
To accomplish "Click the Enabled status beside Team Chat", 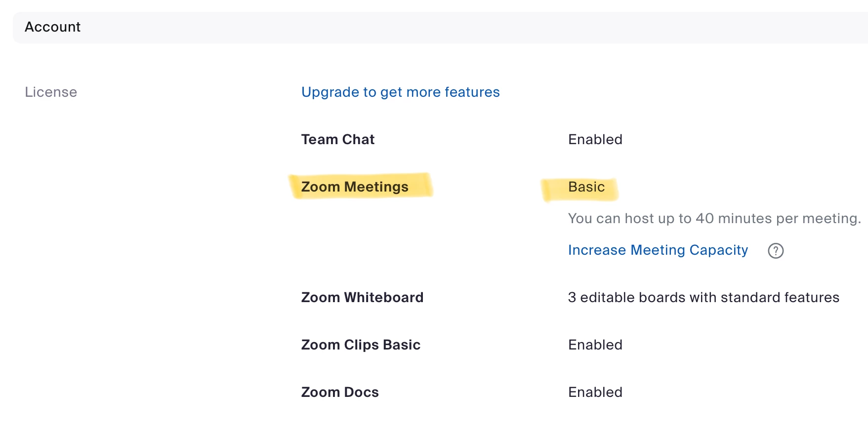I will point(595,140).
